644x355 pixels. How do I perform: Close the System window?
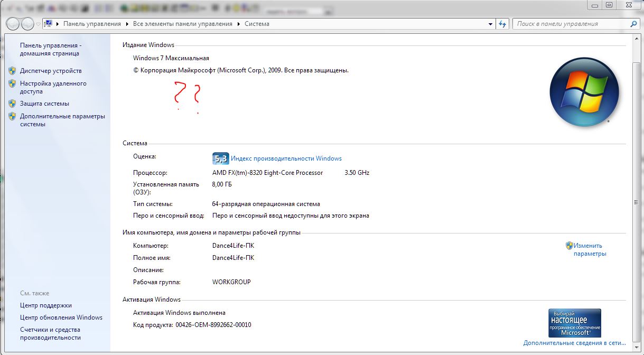628,4
